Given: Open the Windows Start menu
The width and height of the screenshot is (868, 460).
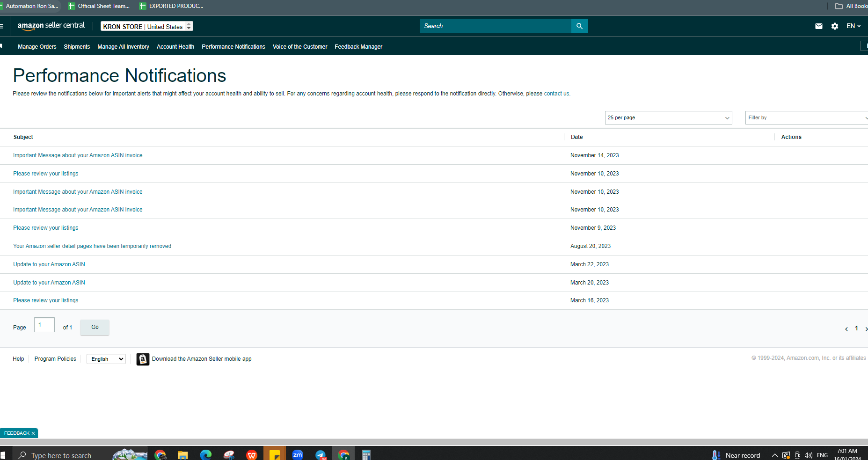Looking at the screenshot, I should 2,455.
